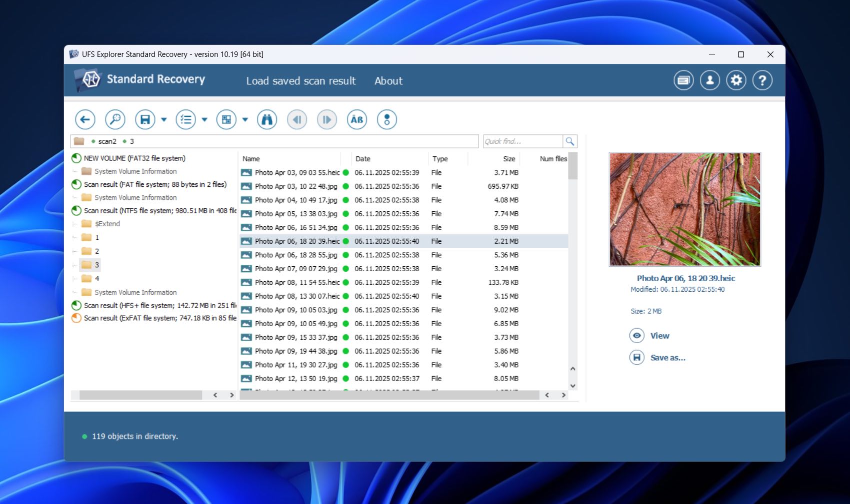Click the image preview thumbnail on the right
Viewport: 850px width, 504px height.
pos(685,209)
